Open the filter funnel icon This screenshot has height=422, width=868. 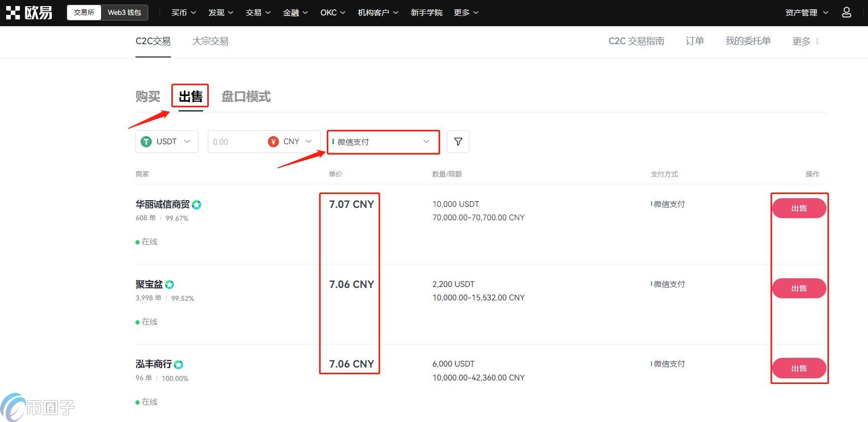tap(458, 142)
